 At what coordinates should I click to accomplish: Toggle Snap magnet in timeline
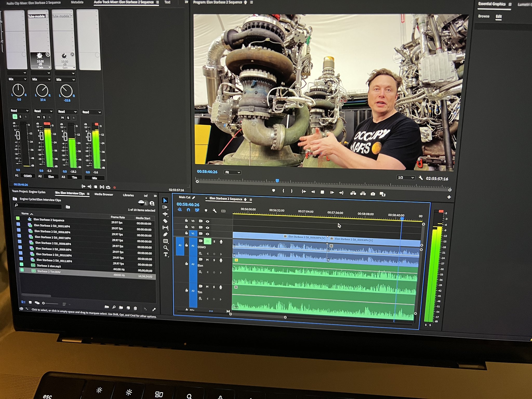pyautogui.click(x=188, y=210)
